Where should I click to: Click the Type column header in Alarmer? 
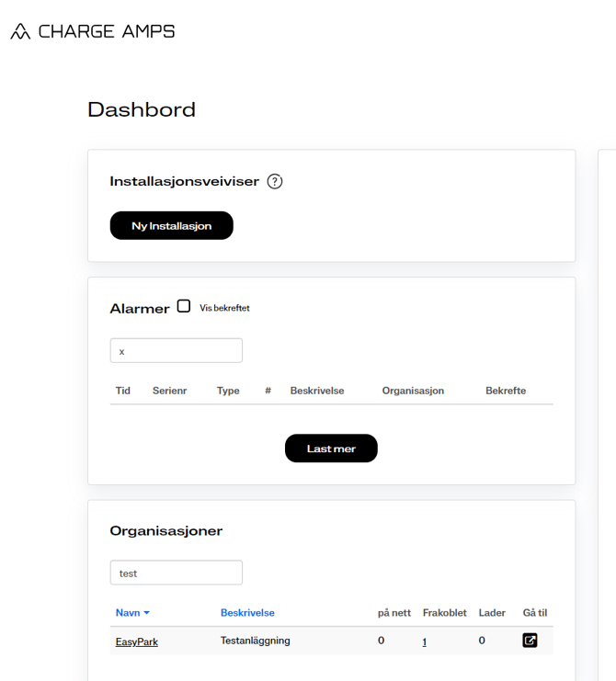228,391
